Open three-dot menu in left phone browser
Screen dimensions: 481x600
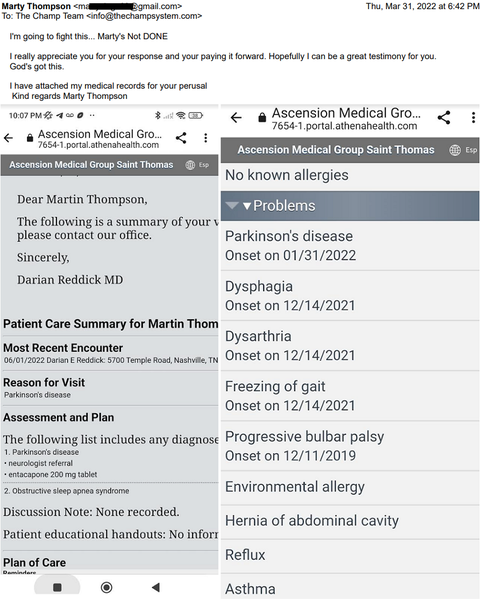(x=206, y=138)
